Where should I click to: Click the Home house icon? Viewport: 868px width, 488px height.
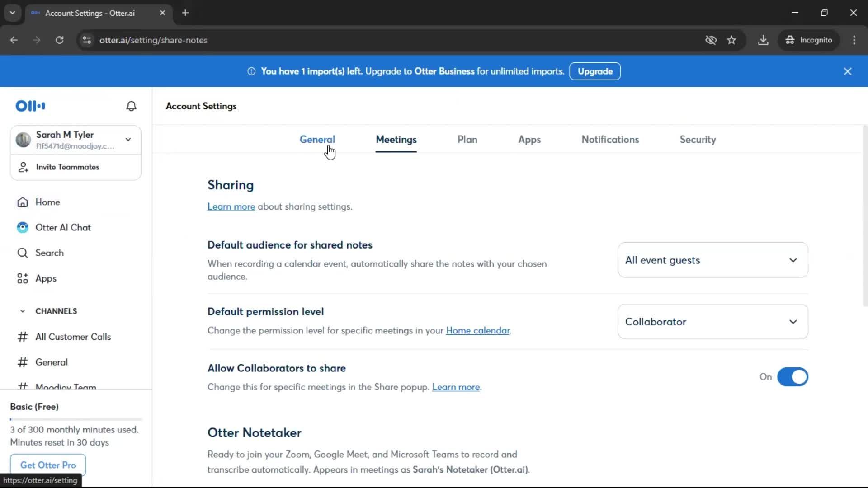tap(23, 202)
